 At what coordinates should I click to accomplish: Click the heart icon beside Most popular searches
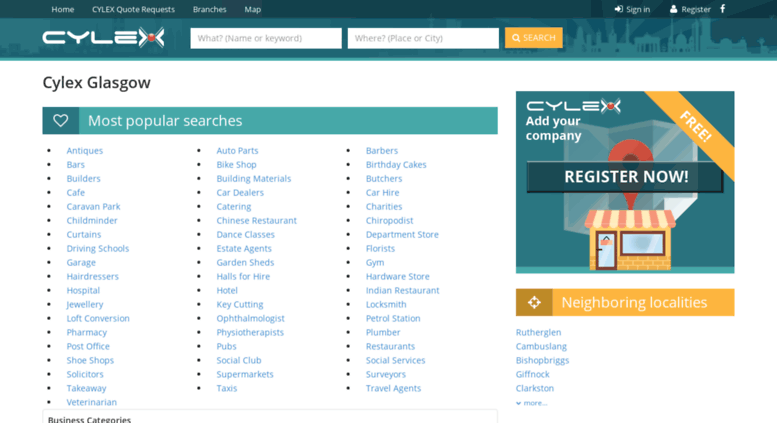60,120
